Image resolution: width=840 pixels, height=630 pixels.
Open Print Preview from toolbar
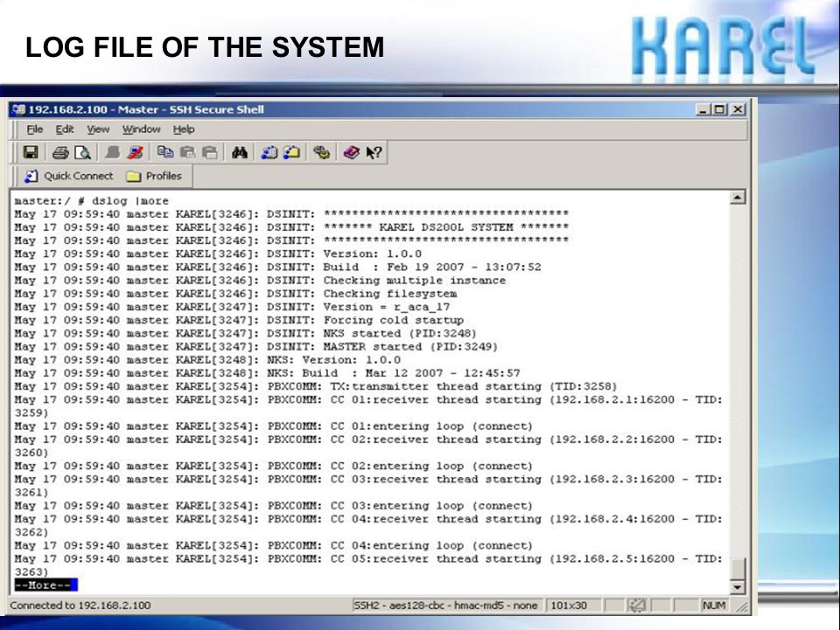82,152
